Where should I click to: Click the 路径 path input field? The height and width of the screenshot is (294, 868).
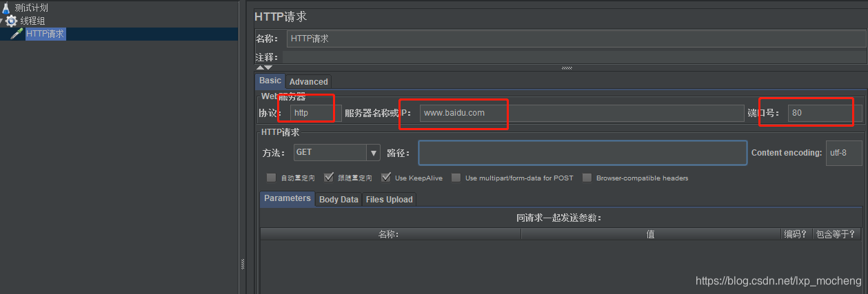pyautogui.click(x=583, y=153)
